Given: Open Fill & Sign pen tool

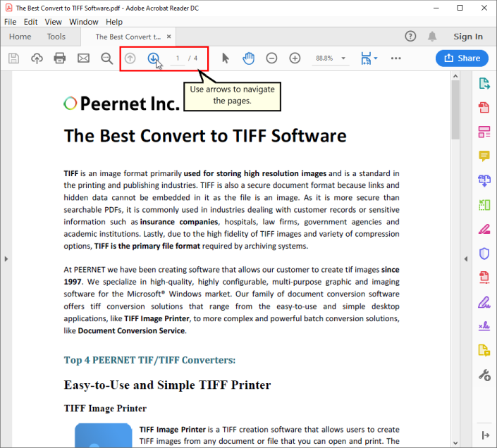Looking at the screenshot, I should point(484,302).
